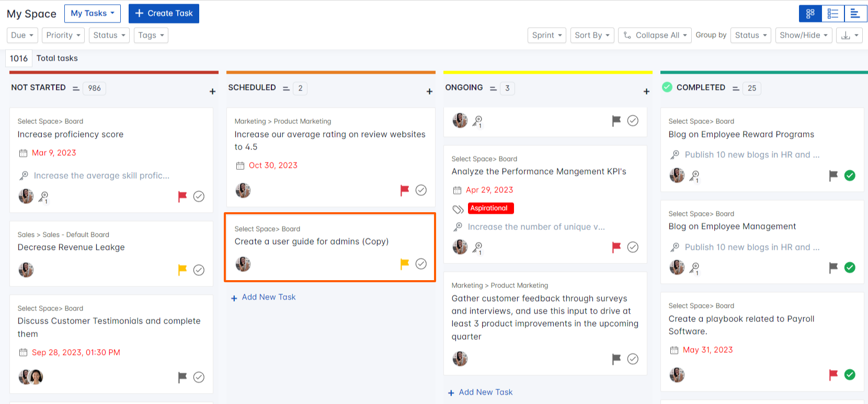Open the Sort By dropdown
This screenshot has height=404, width=868.
pyautogui.click(x=592, y=35)
